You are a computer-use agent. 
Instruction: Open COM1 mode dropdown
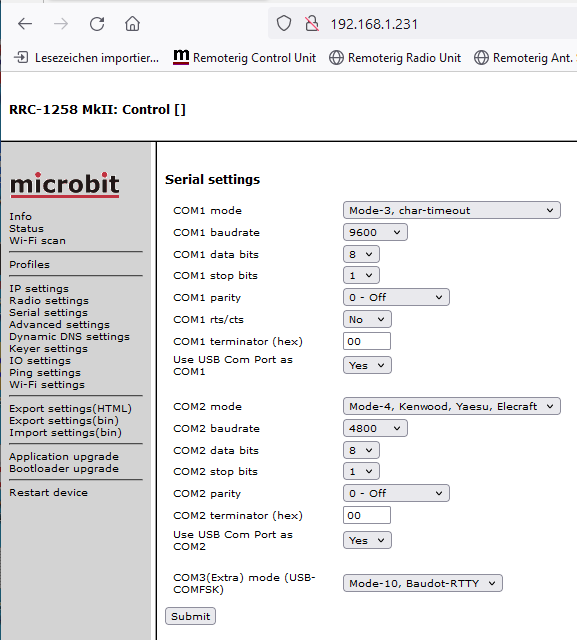pyautogui.click(x=452, y=210)
